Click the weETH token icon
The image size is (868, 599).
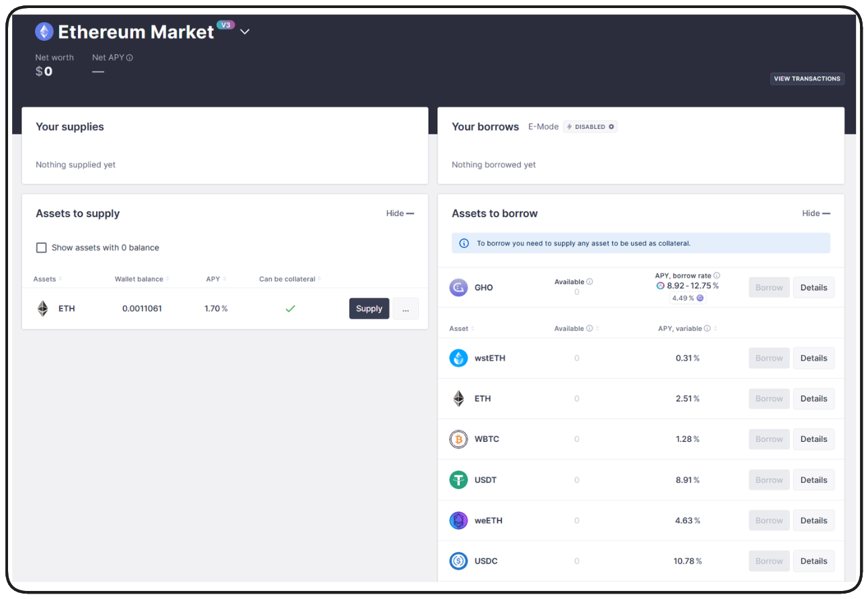tap(459, 520)
